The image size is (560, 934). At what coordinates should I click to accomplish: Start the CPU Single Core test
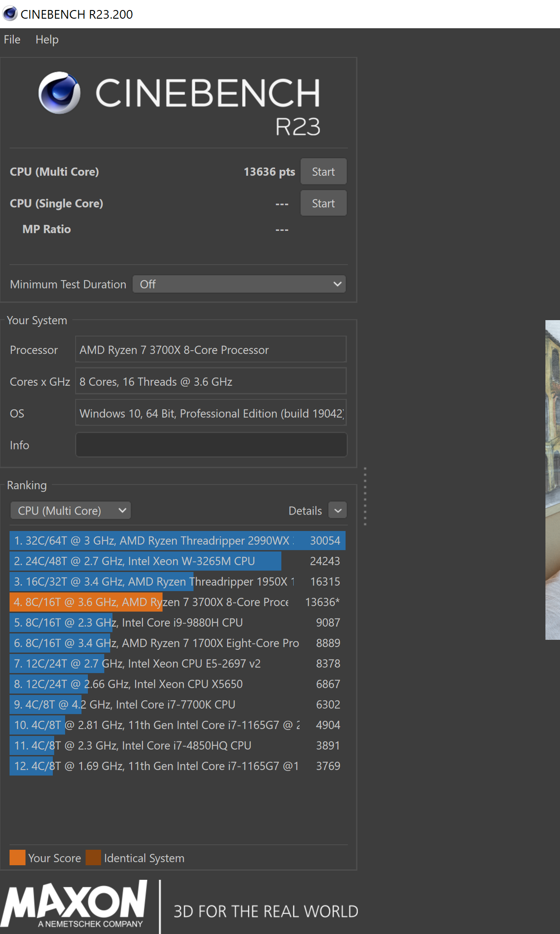(323, 203)
